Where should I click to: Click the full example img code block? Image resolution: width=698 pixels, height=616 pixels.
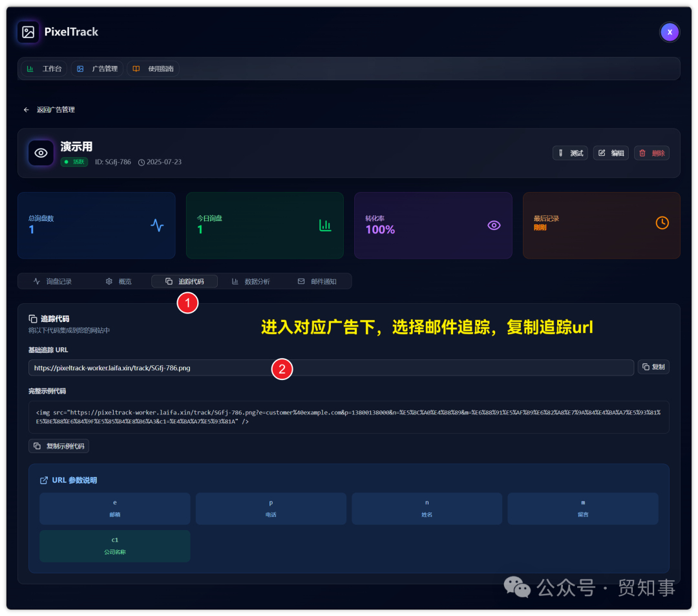click(x=348, y=417)
